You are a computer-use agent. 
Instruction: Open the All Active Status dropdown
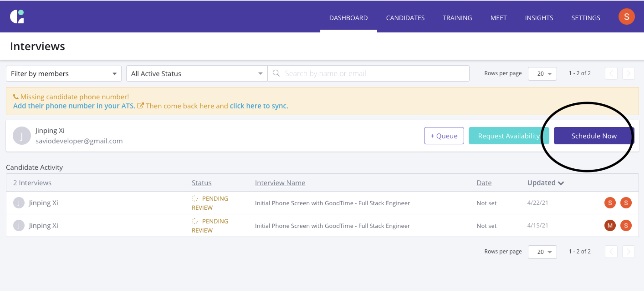coord(197,74)
